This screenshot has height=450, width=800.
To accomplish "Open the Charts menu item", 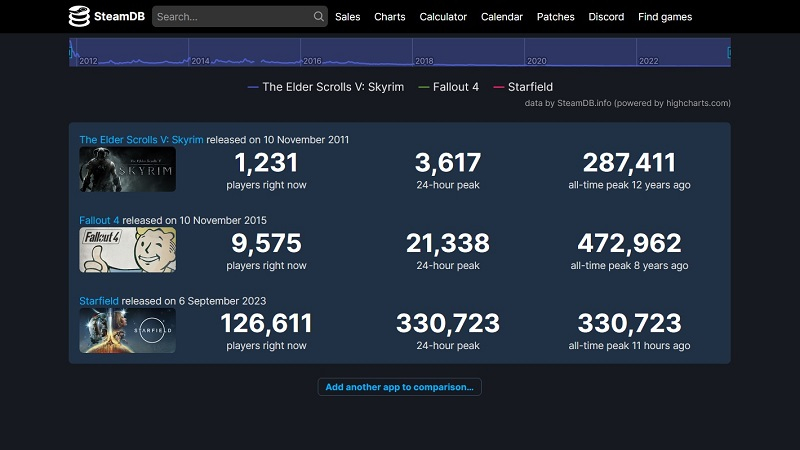I will coord(390,17).
